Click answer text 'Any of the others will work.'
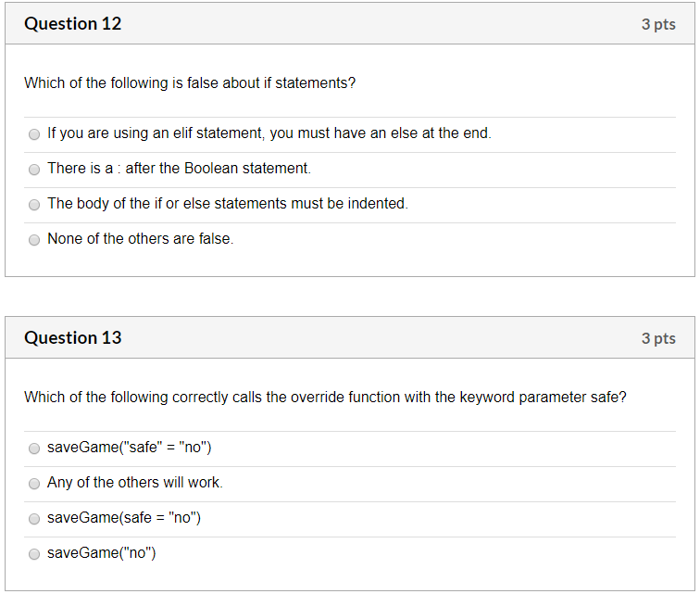Image resolution: width=700 pixels, height=594 pixels. click(x=134, y=483)
